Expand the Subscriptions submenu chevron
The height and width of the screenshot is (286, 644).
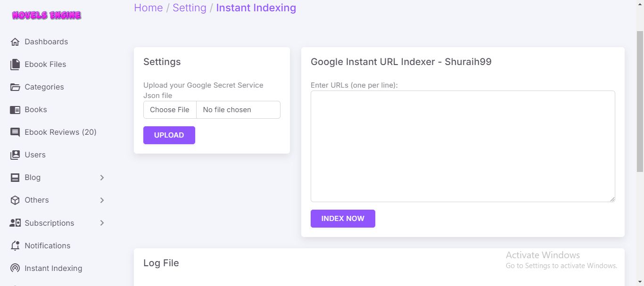coord(102,223)
